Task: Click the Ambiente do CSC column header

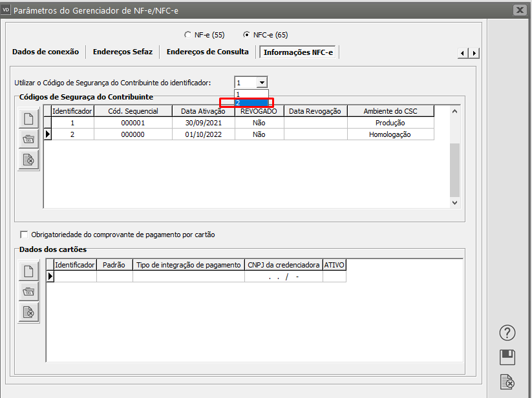Action: click(390, 111)
